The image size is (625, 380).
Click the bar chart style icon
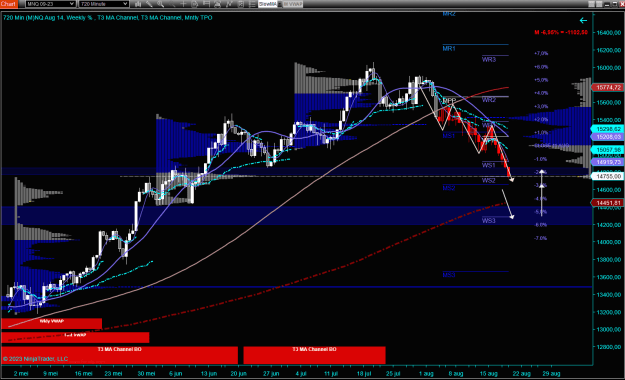click(138, 4)
